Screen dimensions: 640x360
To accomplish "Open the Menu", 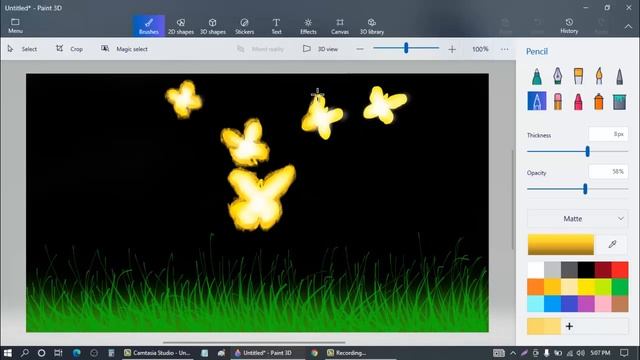I will coord(15,26).
